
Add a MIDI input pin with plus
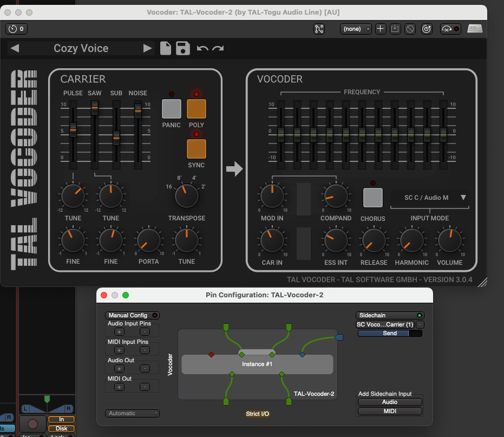(119, 350)
